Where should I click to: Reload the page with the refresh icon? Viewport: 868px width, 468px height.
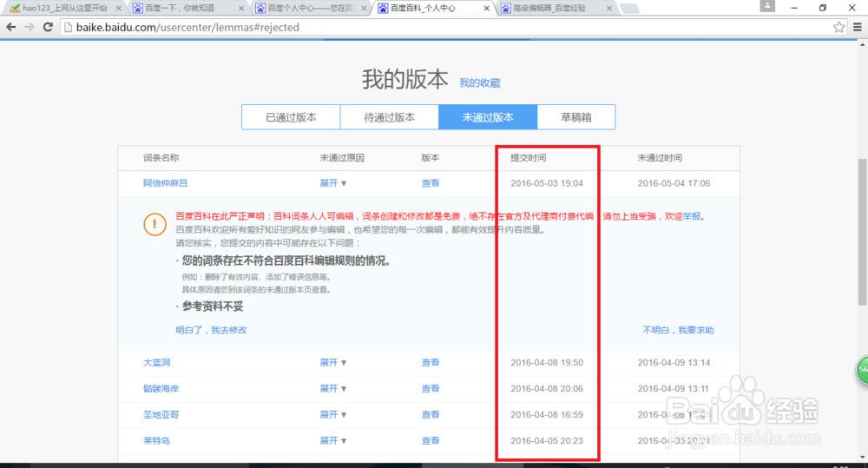(48, 27)
